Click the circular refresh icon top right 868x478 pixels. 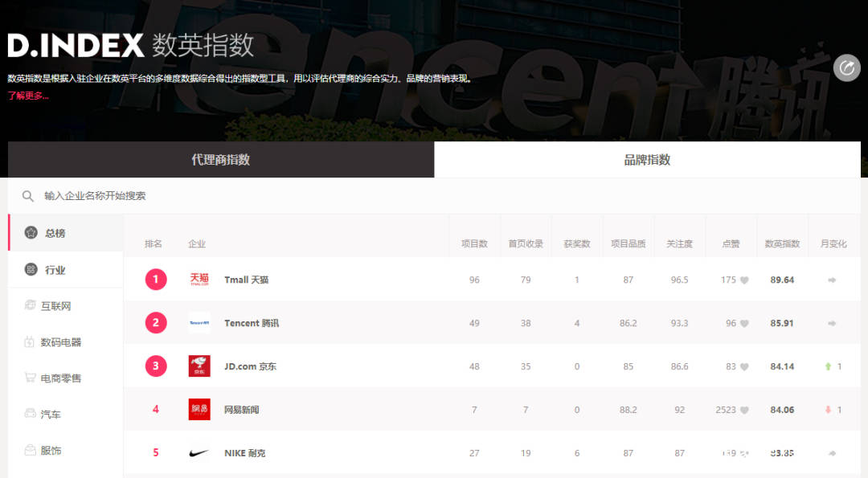coord(845,68)
